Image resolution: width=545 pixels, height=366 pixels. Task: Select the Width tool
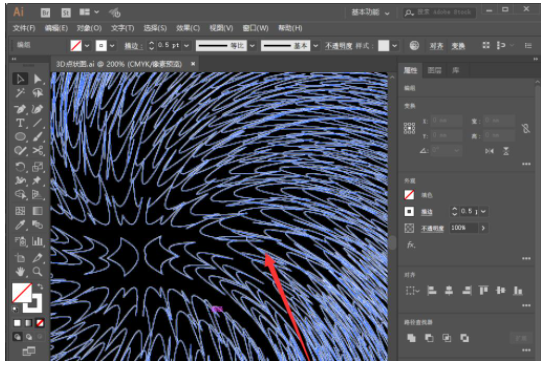tap(20, 180)
